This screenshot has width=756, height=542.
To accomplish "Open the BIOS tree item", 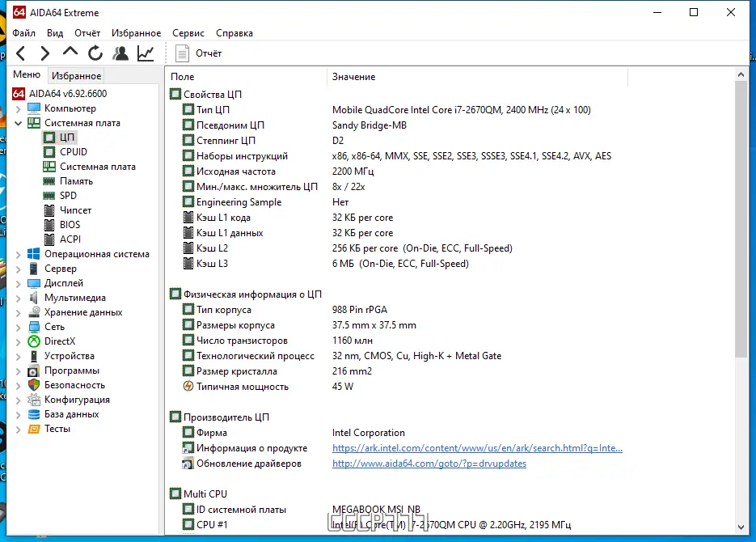I will (70, 225).
